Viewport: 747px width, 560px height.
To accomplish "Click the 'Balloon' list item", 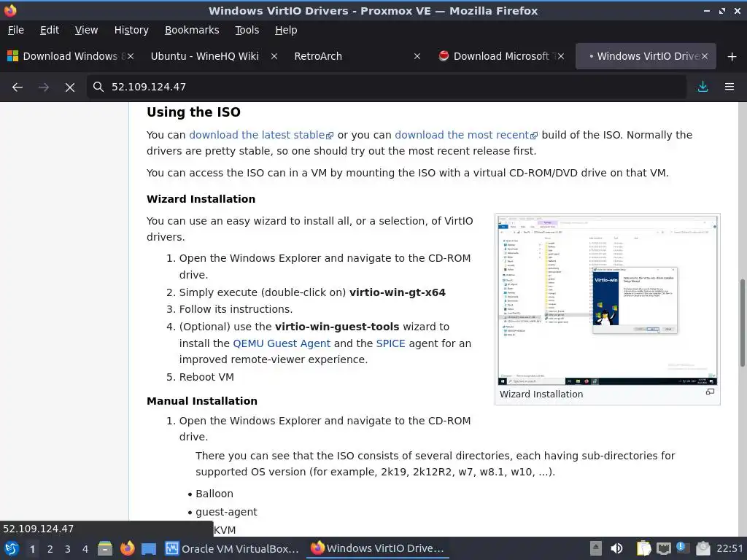I will 214,494.
